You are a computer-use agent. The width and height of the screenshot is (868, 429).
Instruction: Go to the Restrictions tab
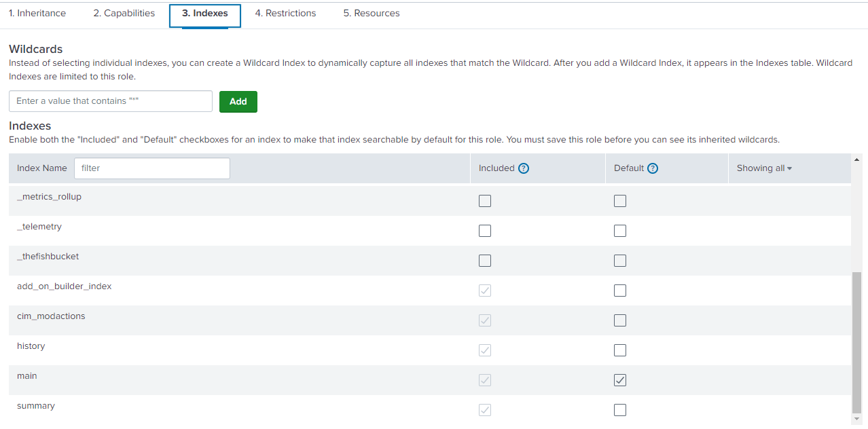click(285, 14)
